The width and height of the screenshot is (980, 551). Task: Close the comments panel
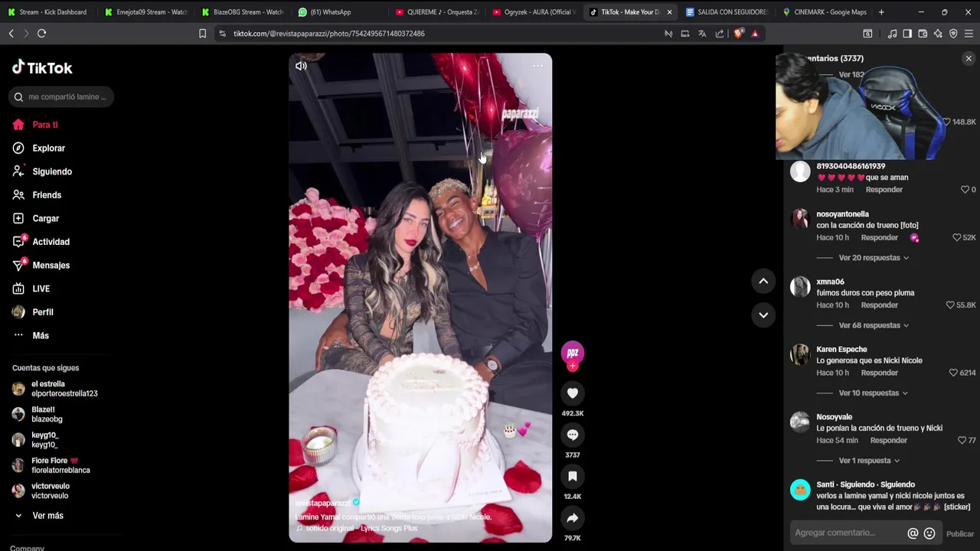(969, 58)
